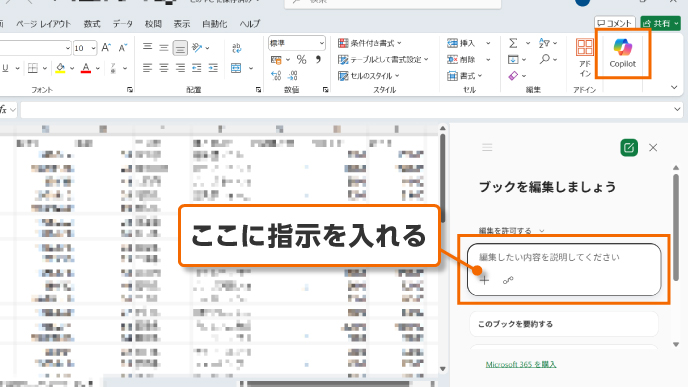
Task: Open the 削除 delete cells dropdown arrow
Action: pyautogui.click(x=488, y=60)
